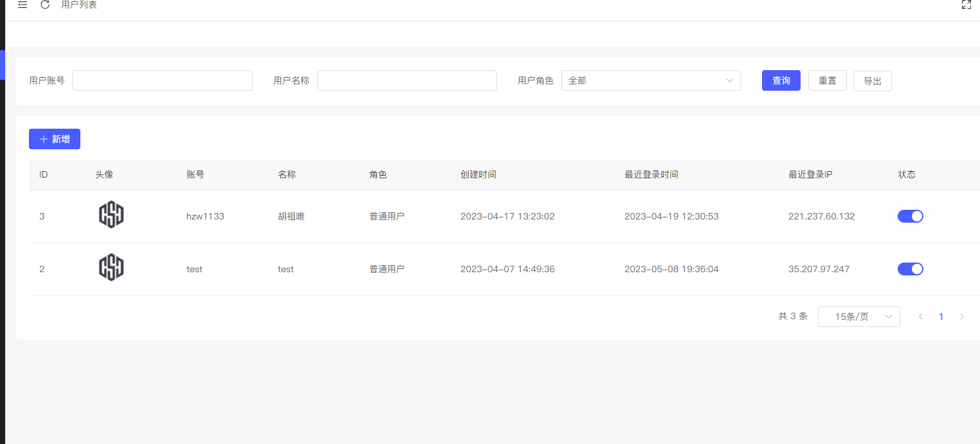Add a user with 新增 button
This screenshot has height=444, width=980.
55,139
